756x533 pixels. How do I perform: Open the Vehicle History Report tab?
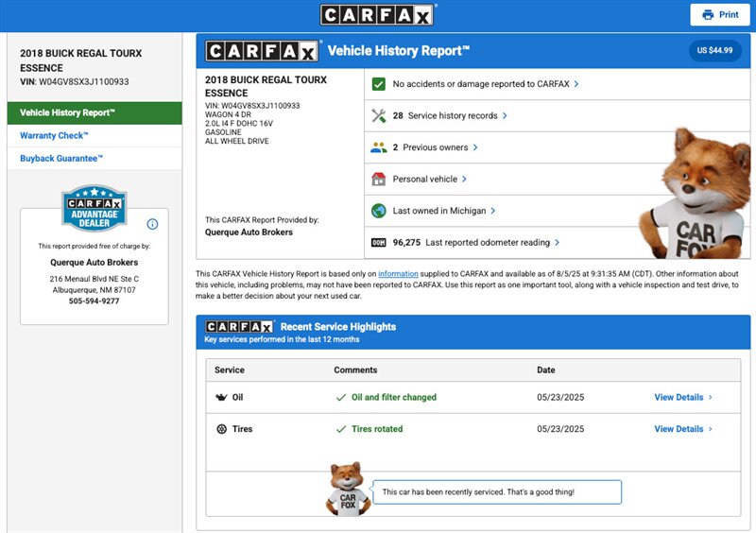click(x=94, y=112)
